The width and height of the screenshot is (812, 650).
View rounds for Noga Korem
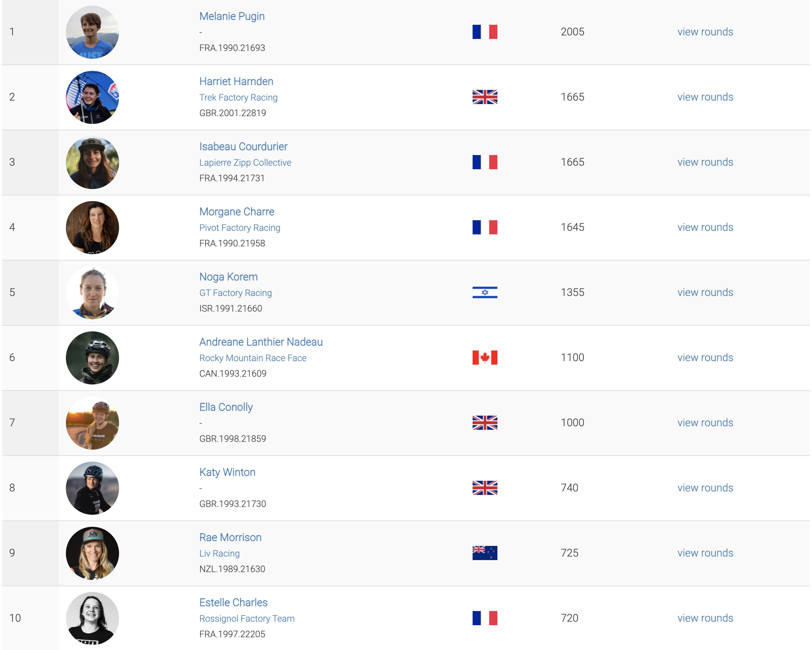click(705, 292)
